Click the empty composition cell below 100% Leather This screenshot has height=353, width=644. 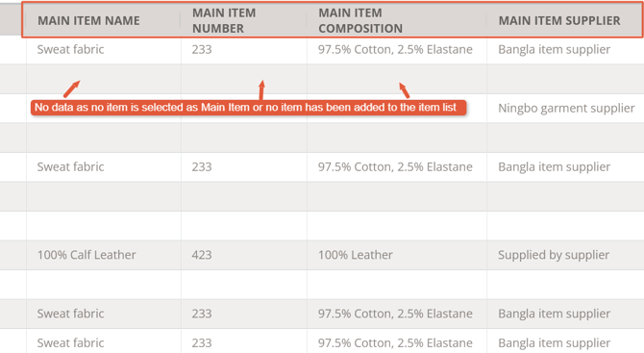point(397,285)
